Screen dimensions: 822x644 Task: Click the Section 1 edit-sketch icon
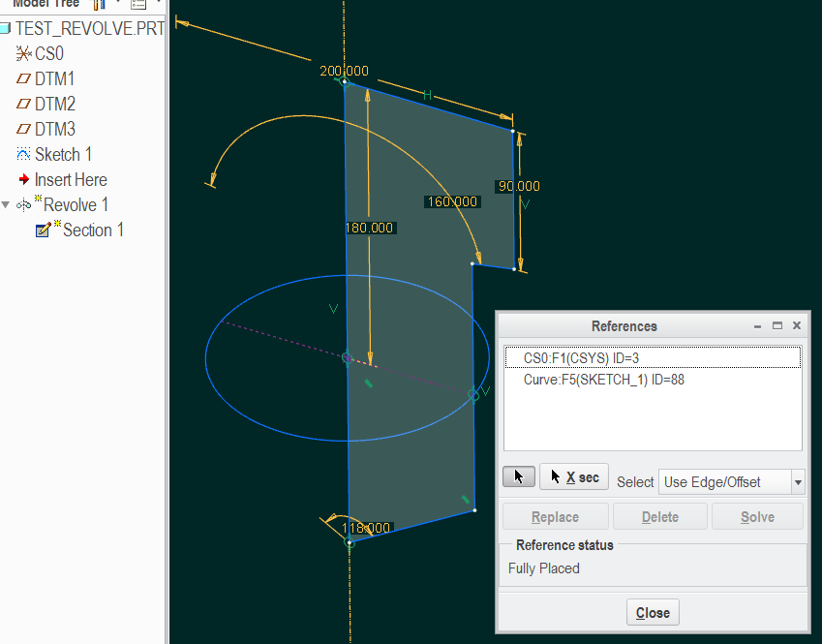(43, 230)
